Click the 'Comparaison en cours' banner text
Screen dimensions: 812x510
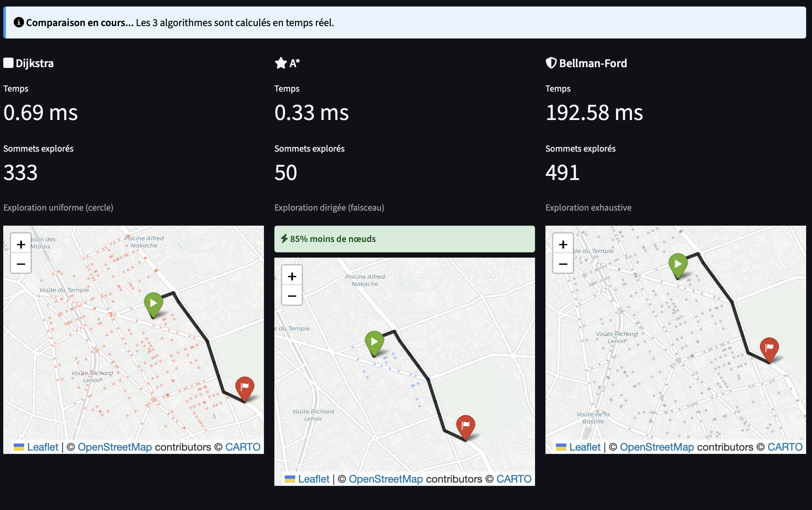(x=80, y=22)
